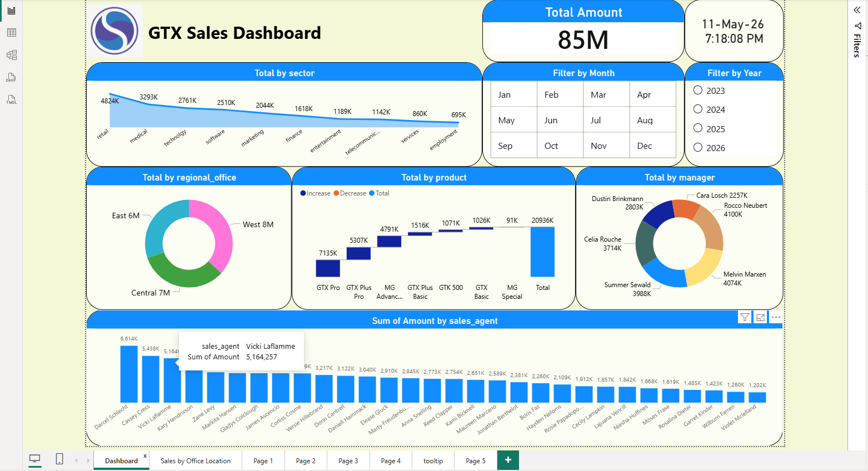Open more options ellipsis on sales agent chart
The image size is (868, 471).
pos(776,317)
